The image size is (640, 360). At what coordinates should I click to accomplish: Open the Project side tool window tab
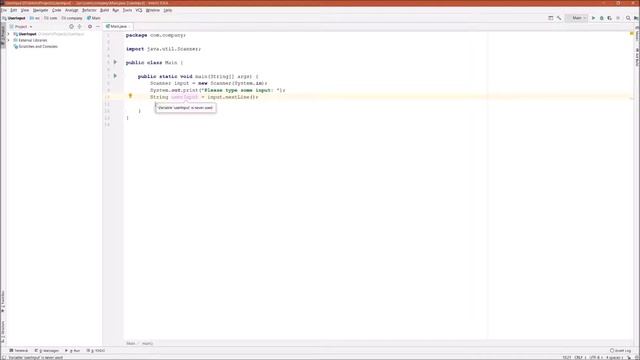click(x=3, y=36)
